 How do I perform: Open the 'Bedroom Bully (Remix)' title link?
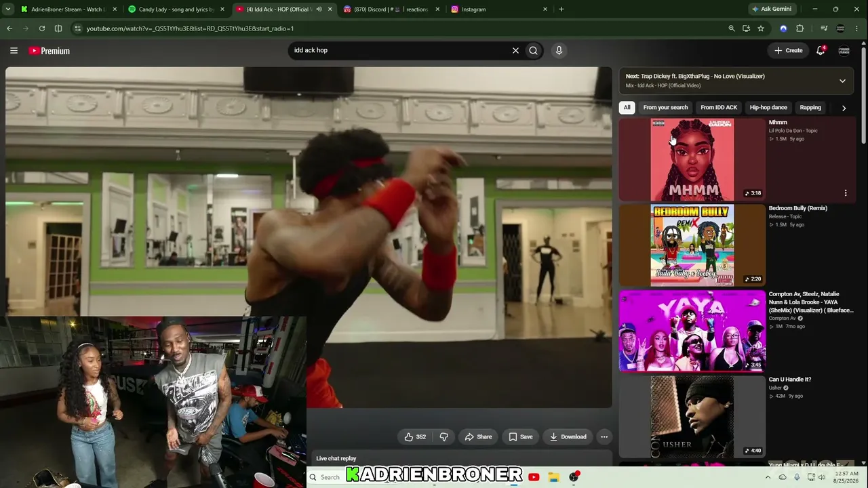[798, 209]
